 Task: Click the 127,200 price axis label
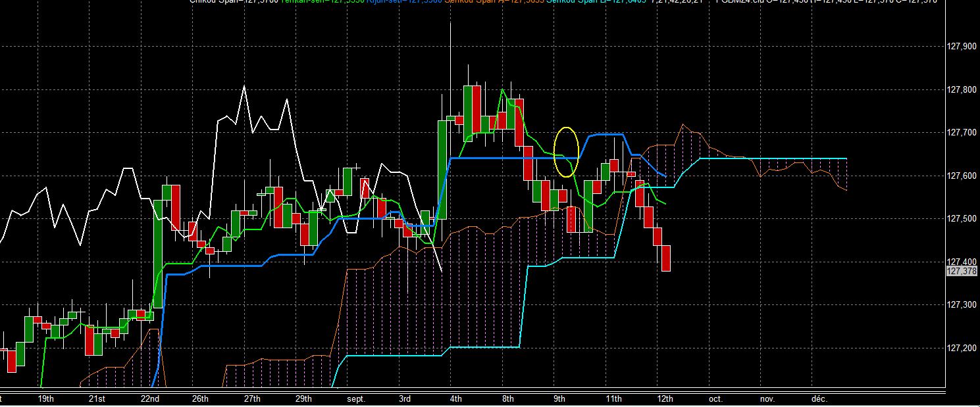pos(962,348)
